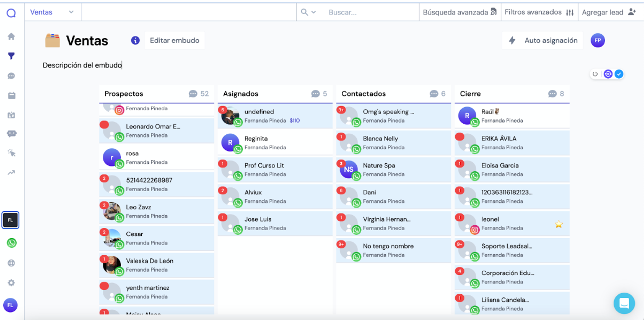Select the funnel icon in sidebar
The width and height of the screenshot is (644, 322).
[x=11, y=56]
